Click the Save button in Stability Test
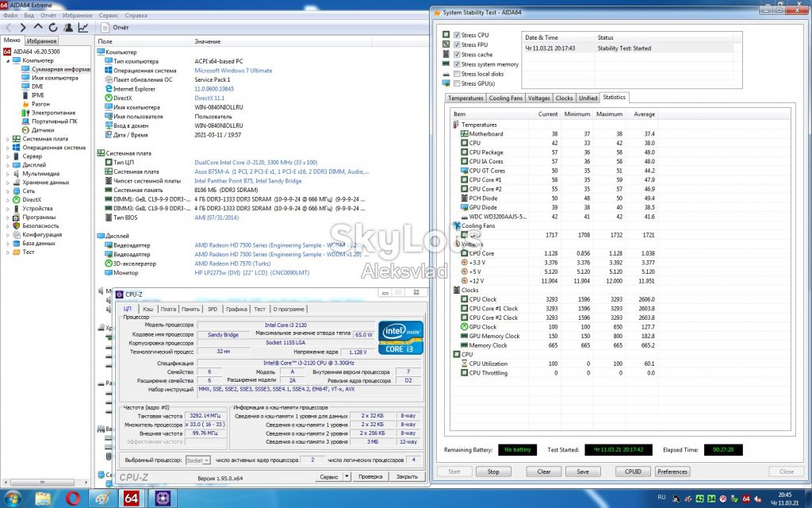Image resolution: width=812 pixels, height=508 pixels. click(x=583, y=471)
